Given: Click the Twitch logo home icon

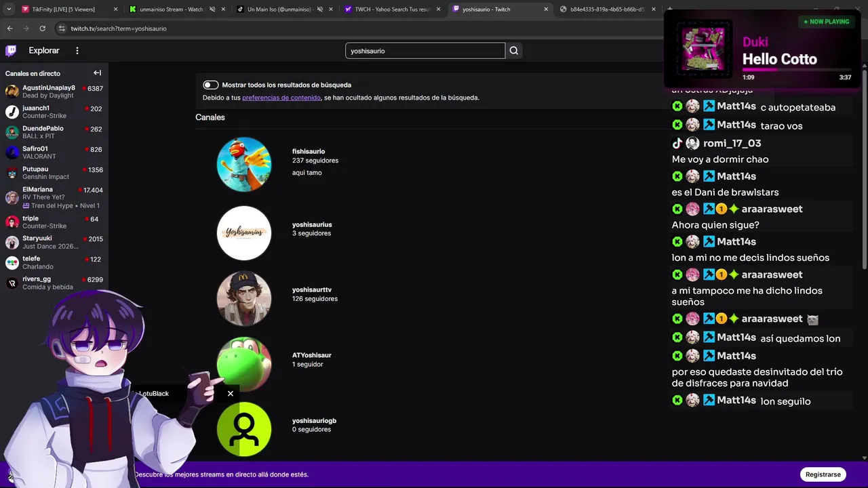Looking at the screenshot, I should coord(11,51).
